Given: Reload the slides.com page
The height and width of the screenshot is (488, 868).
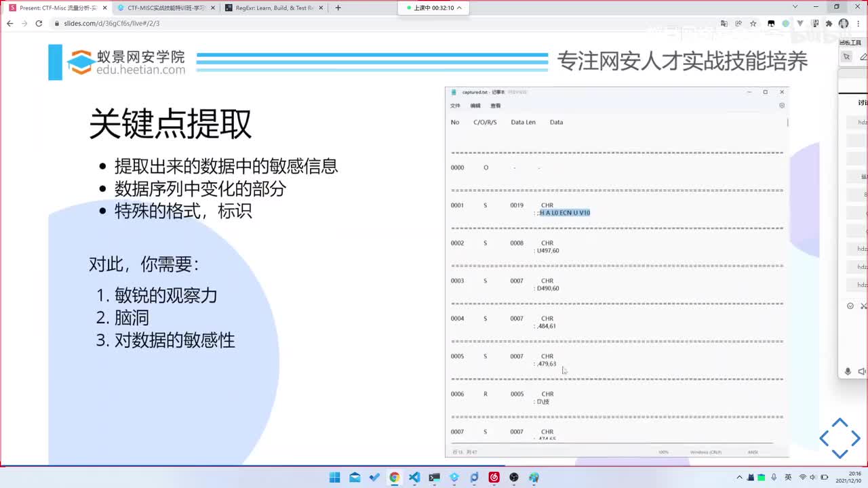Looking at the screenshot, I should 39,23.
